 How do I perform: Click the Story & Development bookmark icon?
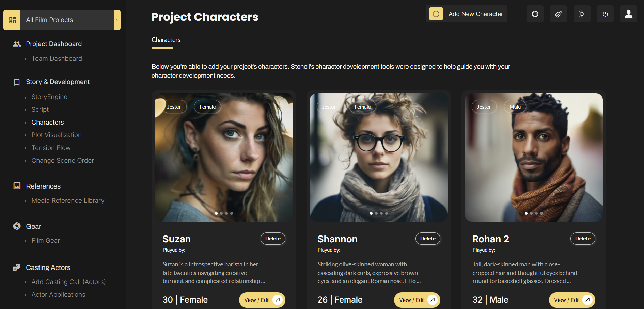point(17,82)
